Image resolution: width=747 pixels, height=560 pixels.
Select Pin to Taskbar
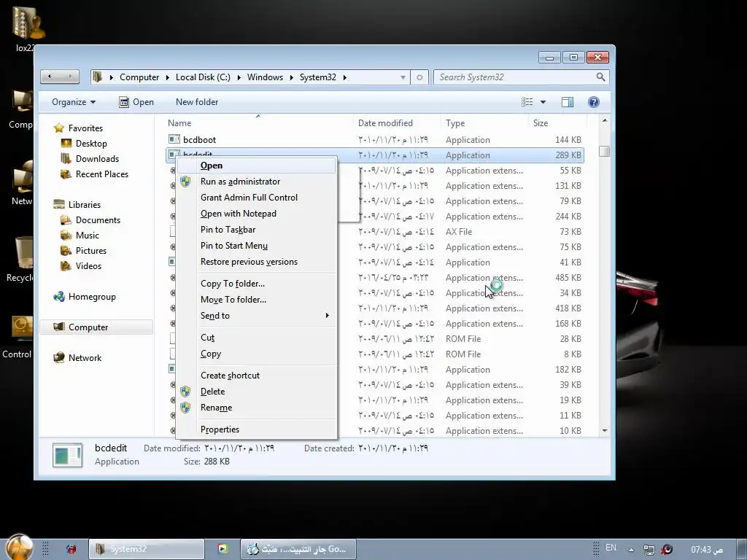pos(257,230)
